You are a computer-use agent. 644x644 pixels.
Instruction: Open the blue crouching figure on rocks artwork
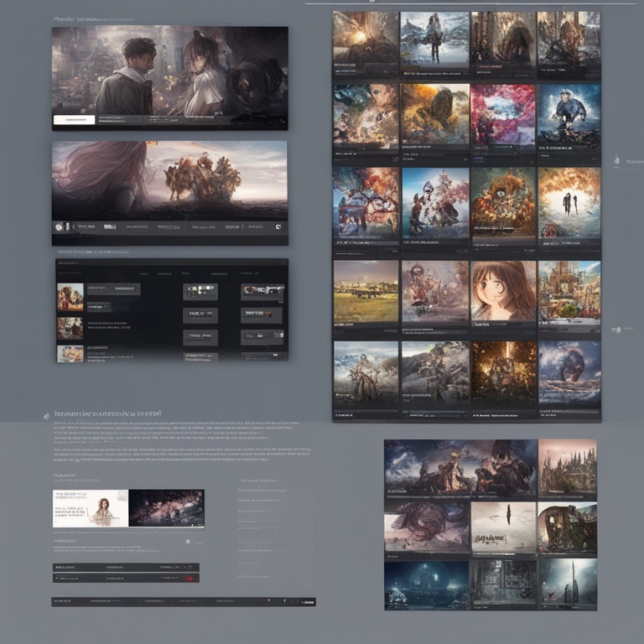[x=569, y=115]
